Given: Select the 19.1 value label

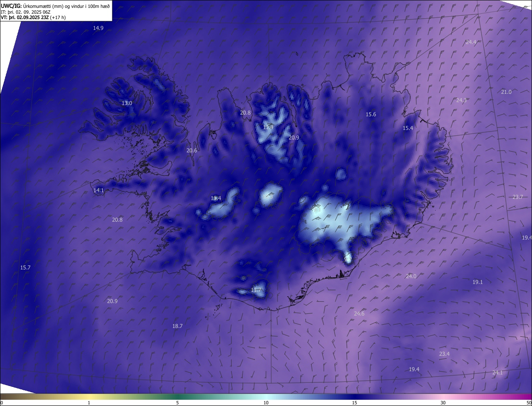Looking at the screenshot, I should tap(478, 282).
